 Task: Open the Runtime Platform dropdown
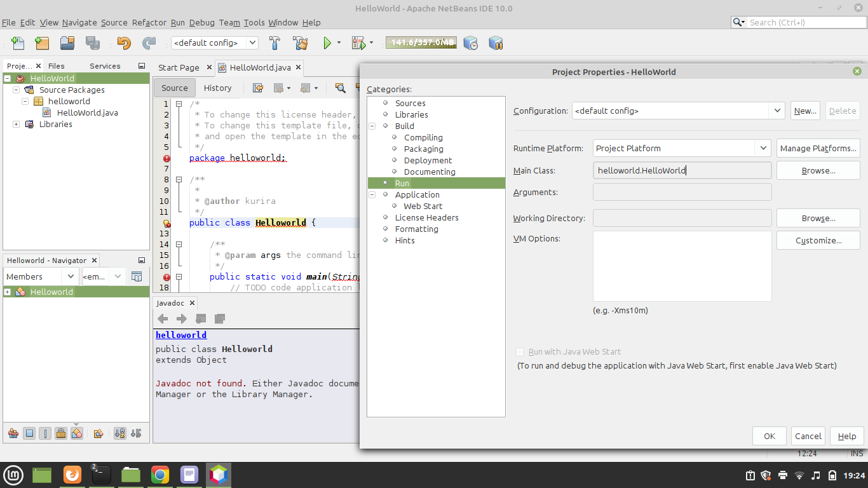(763, 148)
